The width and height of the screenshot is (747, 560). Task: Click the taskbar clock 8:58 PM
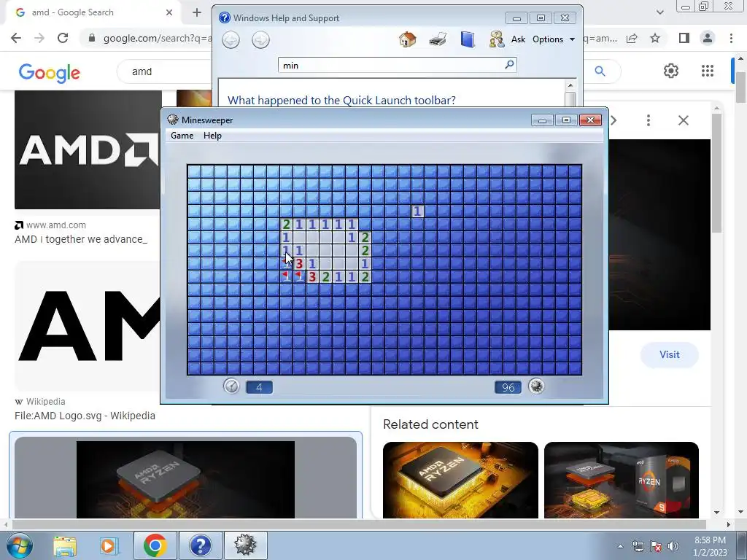(x=710, y=546)
